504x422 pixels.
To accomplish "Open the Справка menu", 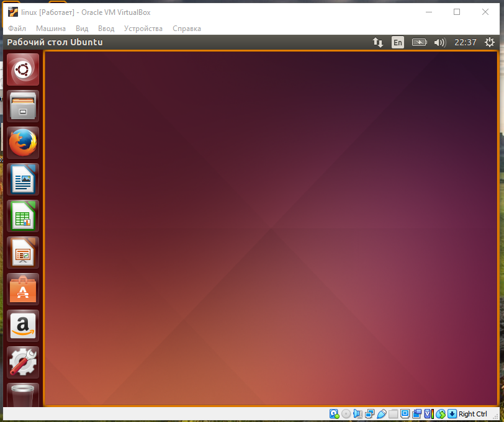I will pyautogui.click(x=187, y=29).
